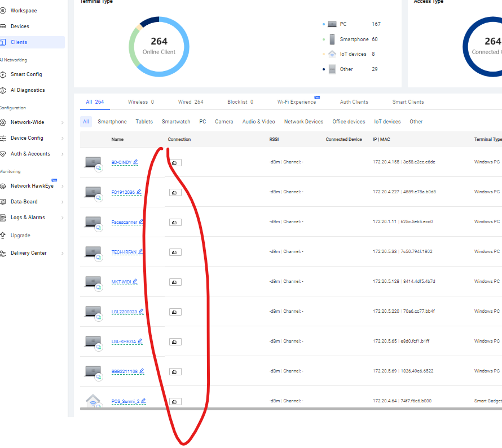Click the Logs & Alarms icon
The image size is (502, 448).
(3, 218)
